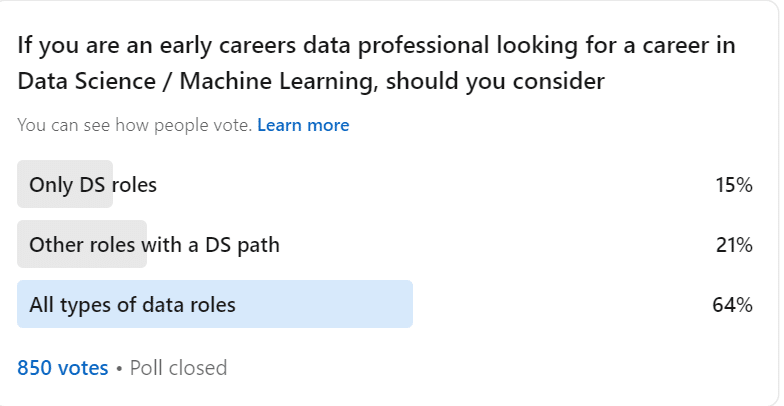Click the 15% result label
Image resolution: width=784 pixels, height=406 pixels.
point(734,186)
